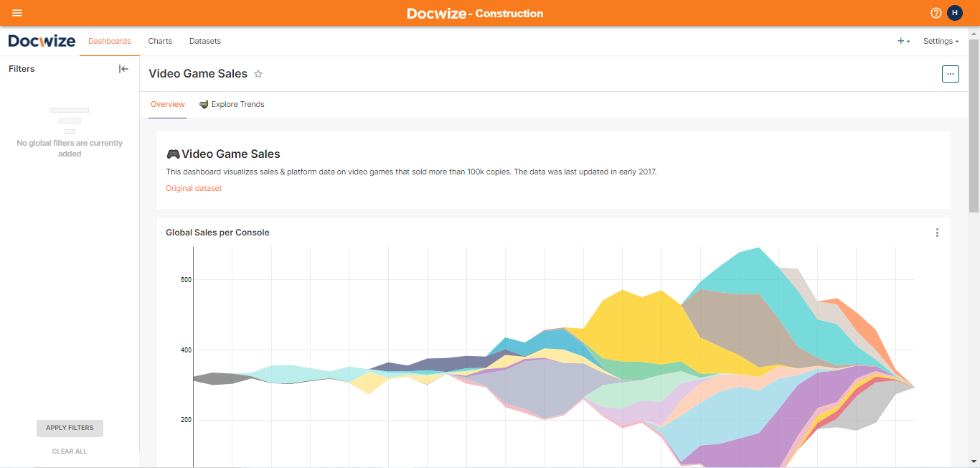Open the Charts menu item
980x468 pixels.
(x=160, y=41)
